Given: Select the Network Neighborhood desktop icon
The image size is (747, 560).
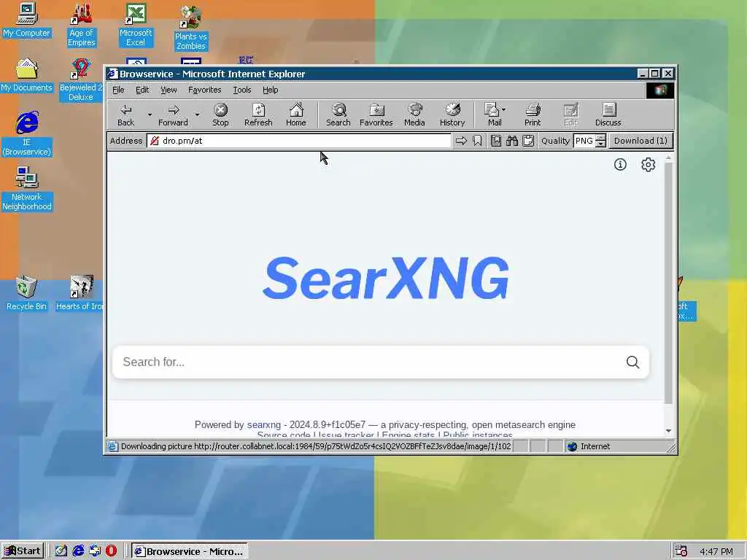Looking at the screenshot, I should 27,189.
